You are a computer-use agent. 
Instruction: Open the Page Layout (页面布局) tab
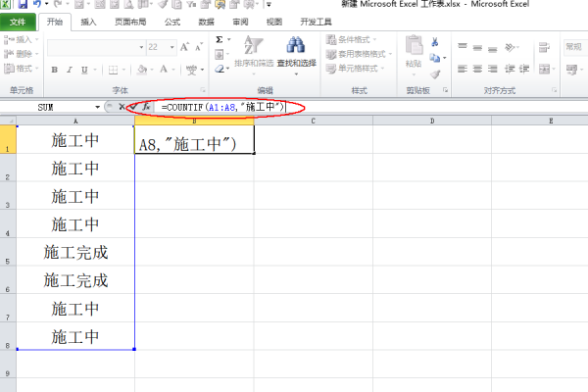(131, 21)
